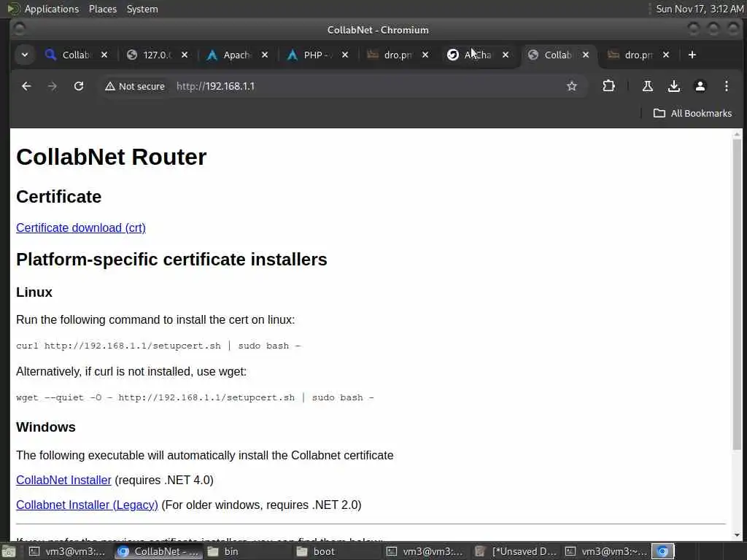Click the Not secure site info indicator
747x560 pixels.
pyautogui.click(x=135, y=86)
